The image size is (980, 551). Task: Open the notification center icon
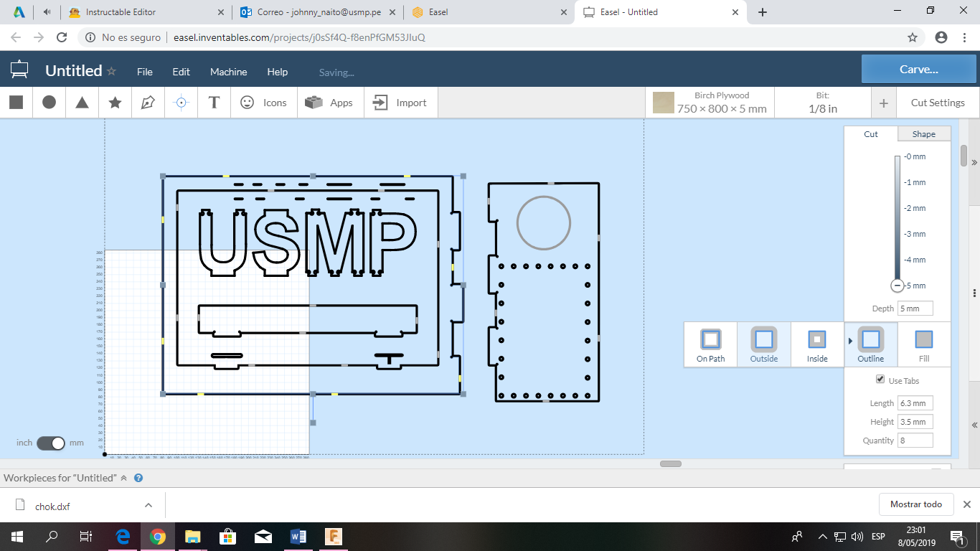point(957,536)
